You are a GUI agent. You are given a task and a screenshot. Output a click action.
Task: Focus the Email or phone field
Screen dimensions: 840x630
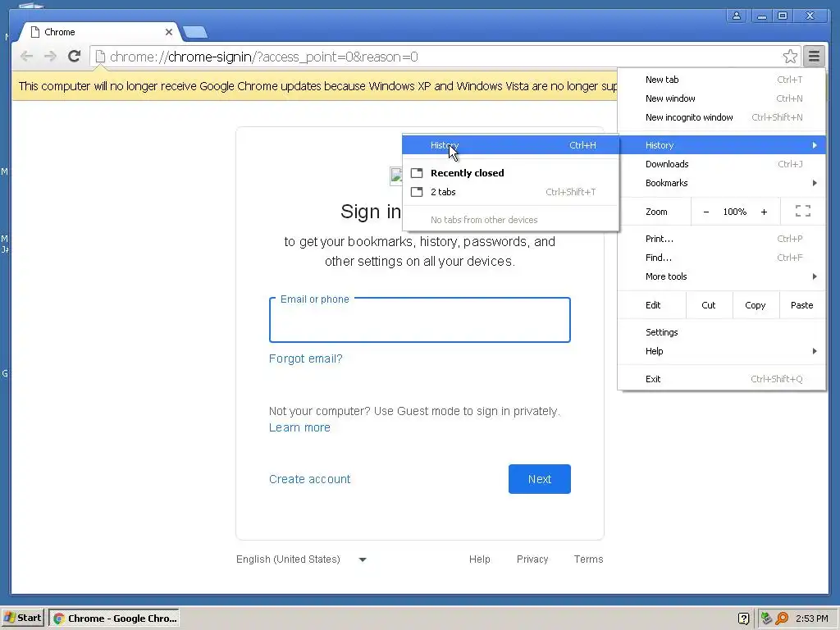click(419, 320)
